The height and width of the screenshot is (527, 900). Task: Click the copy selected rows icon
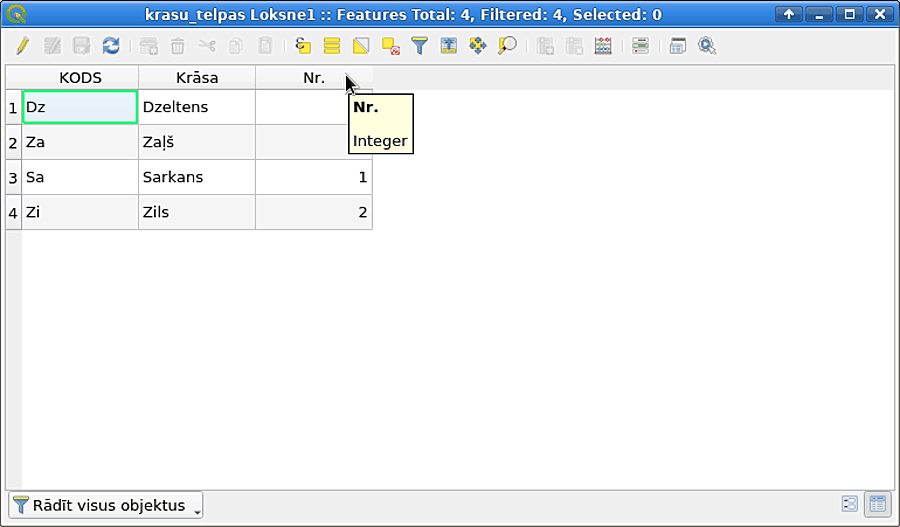(x=236, y=45)
